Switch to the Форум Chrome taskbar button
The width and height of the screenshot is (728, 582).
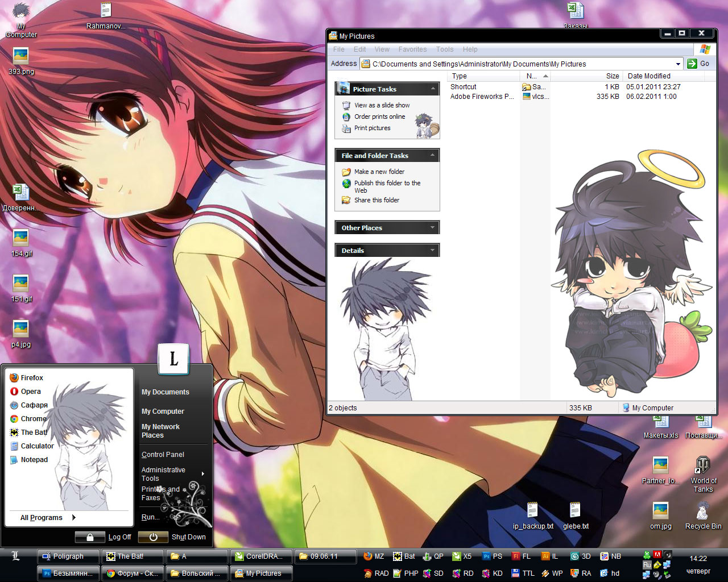133,573
